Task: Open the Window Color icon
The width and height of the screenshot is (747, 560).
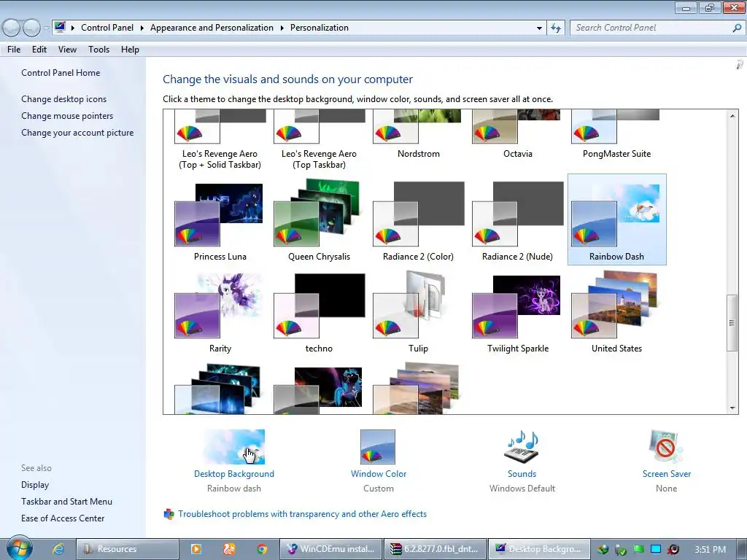Action: pyautogui.click(x=378, y=447)
